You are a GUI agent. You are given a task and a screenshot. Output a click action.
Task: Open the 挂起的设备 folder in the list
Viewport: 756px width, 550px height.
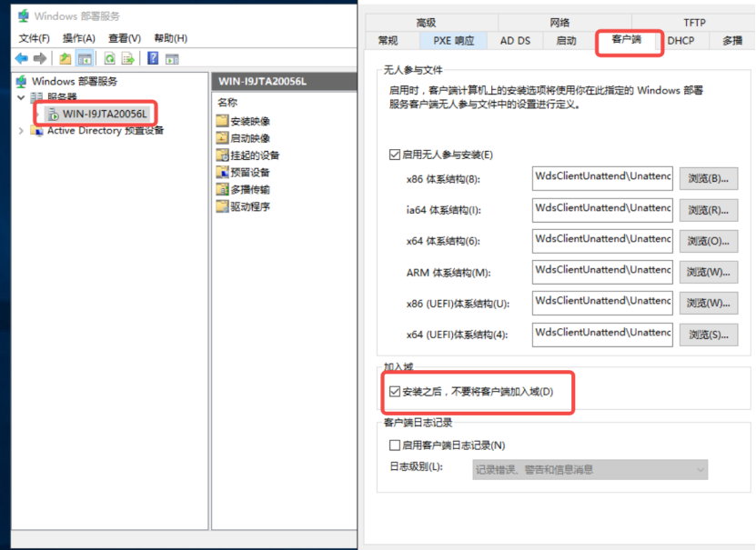pyautogui.click(x=247, y=155)
